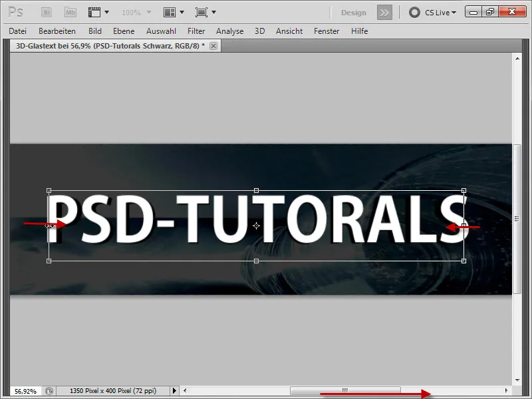
Task: Open the Hilfe menu
Action: point(359,31)
